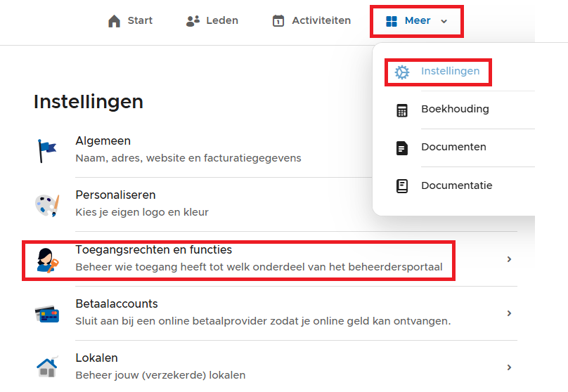
Task: Open the Algemeen settings link
Action: [x=103, y=141]
